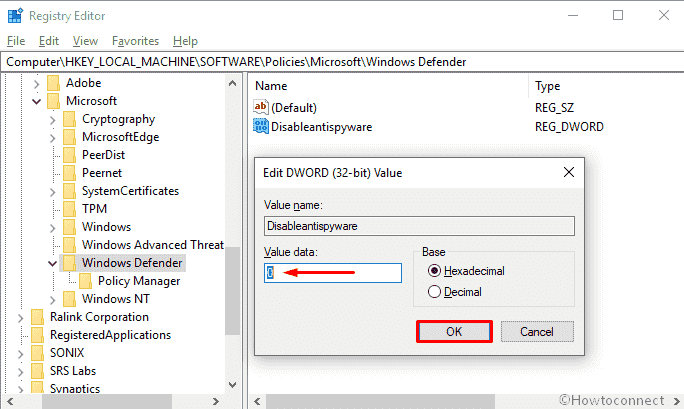This screenshot has height=409, width=684.
Task: Select the Disableantispyware value row
Action: [x=321, y=126]
